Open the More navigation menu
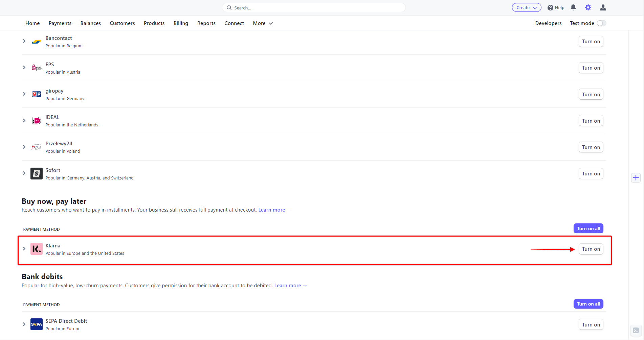The height and width of the screenshot is (340, 644). click(x=263, y=23)
